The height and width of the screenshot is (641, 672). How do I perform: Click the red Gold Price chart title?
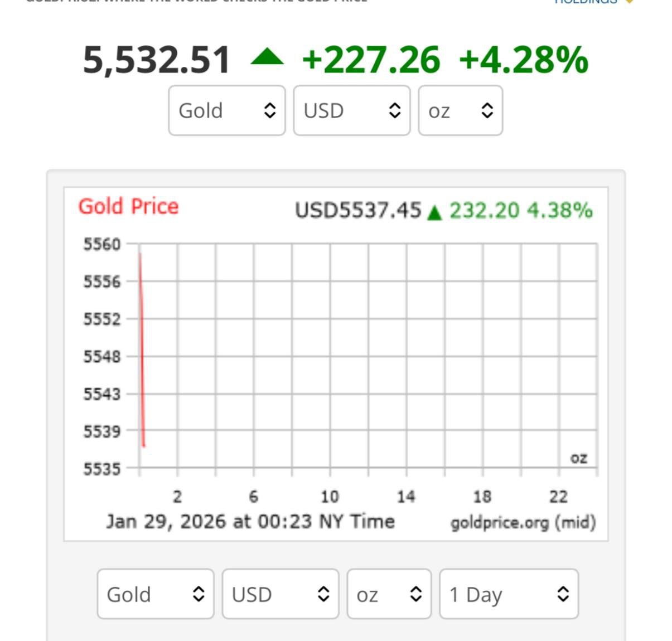[128, 206]
